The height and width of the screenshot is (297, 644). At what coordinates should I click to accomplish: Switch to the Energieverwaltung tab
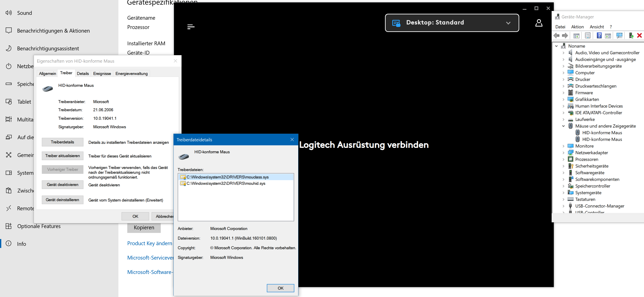tap(131, 73)
